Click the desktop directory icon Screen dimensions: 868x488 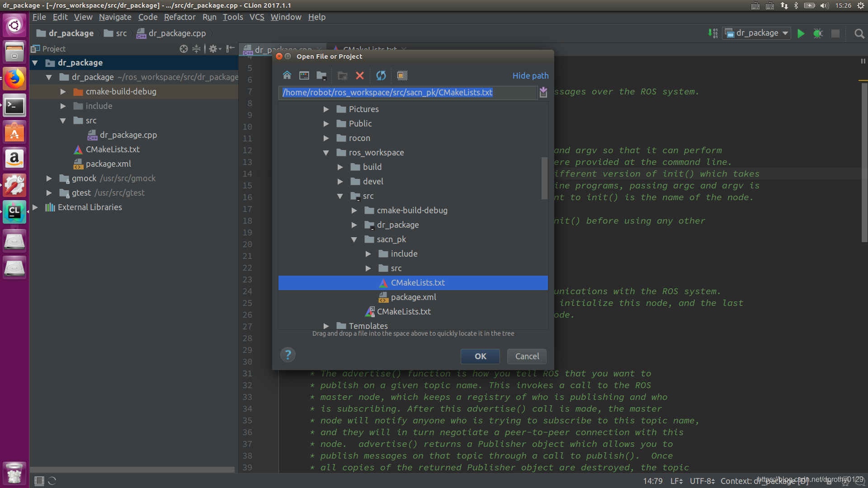pos(304,75)
